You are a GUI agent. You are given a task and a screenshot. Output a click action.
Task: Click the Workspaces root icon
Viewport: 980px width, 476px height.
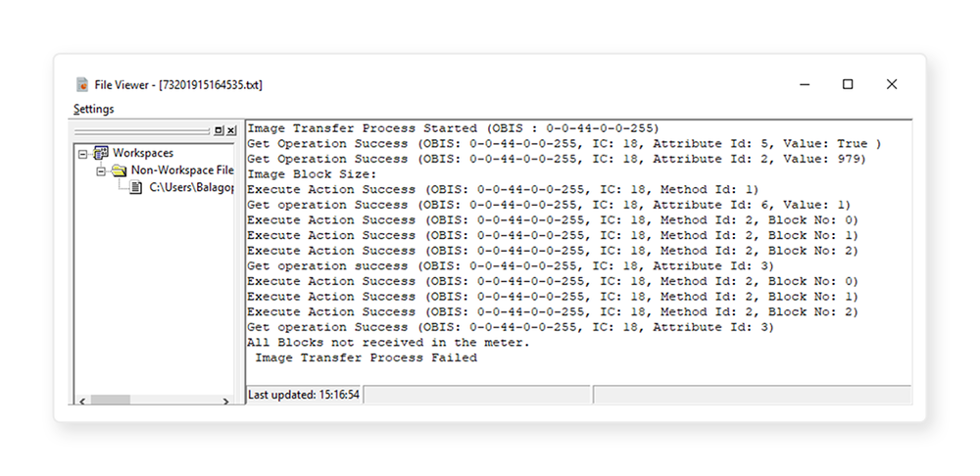[x=101, y=153]
